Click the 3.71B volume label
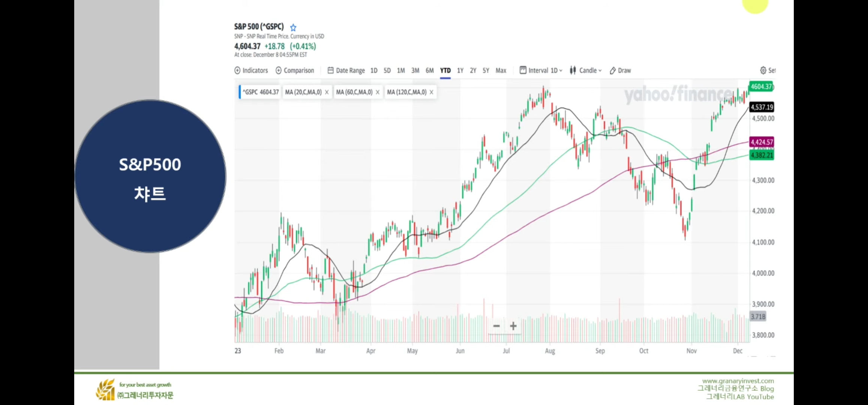 point(758,317)
